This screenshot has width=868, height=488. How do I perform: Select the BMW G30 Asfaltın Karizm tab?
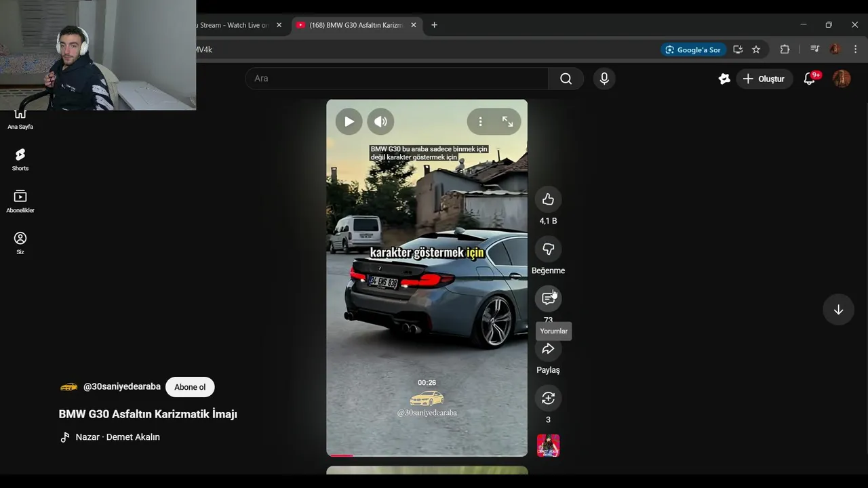[355, 25]
